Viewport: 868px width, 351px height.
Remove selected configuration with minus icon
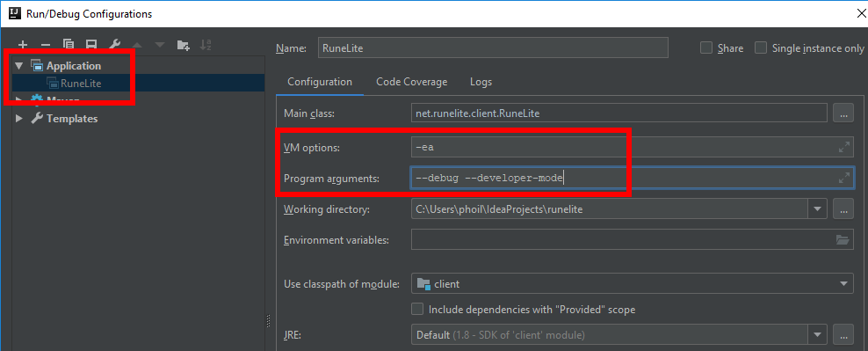(x=46, y=45)
